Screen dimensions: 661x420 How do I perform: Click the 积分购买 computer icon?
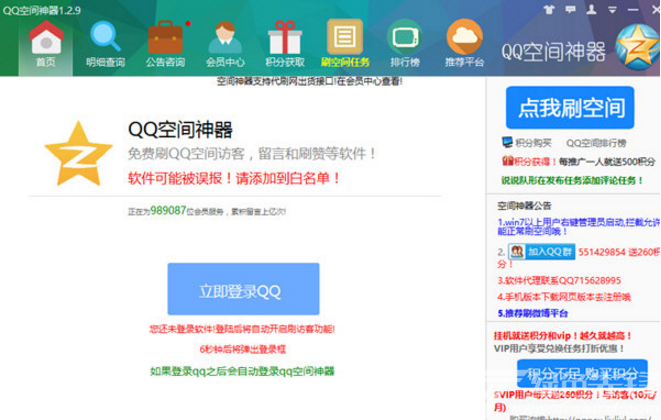507,143
